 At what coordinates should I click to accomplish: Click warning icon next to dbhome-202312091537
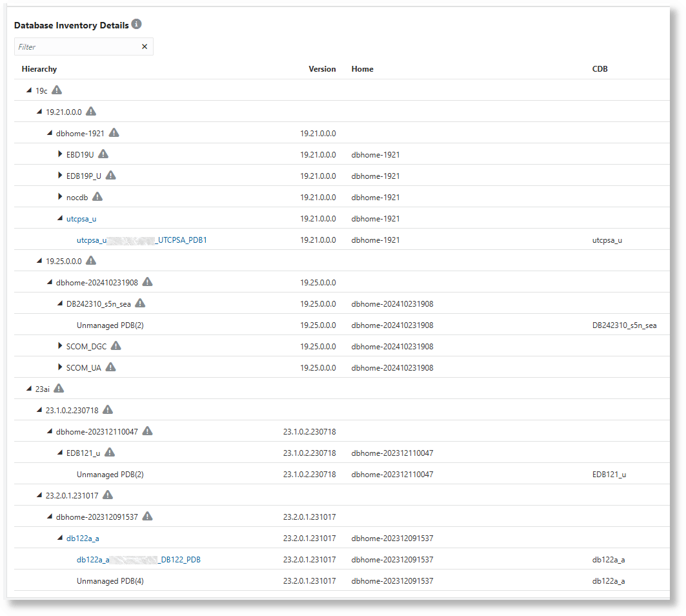point(148,516)
